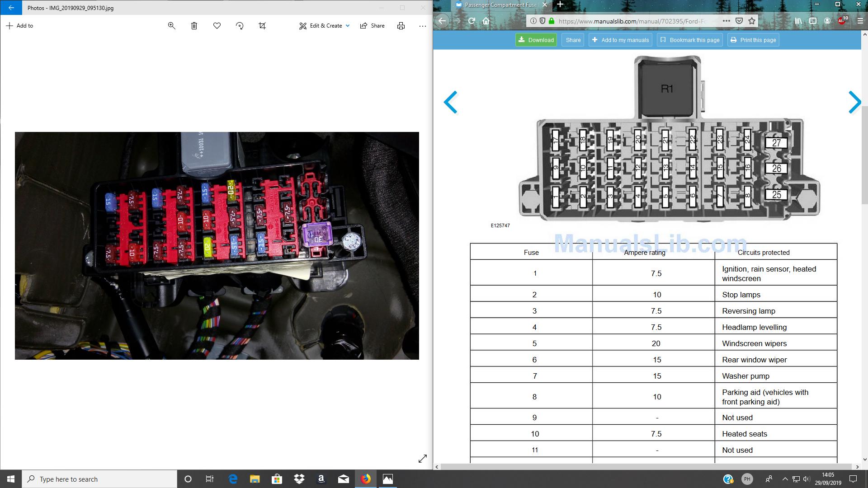Open the Windows Start menu
868x488 pixels.
11,479
